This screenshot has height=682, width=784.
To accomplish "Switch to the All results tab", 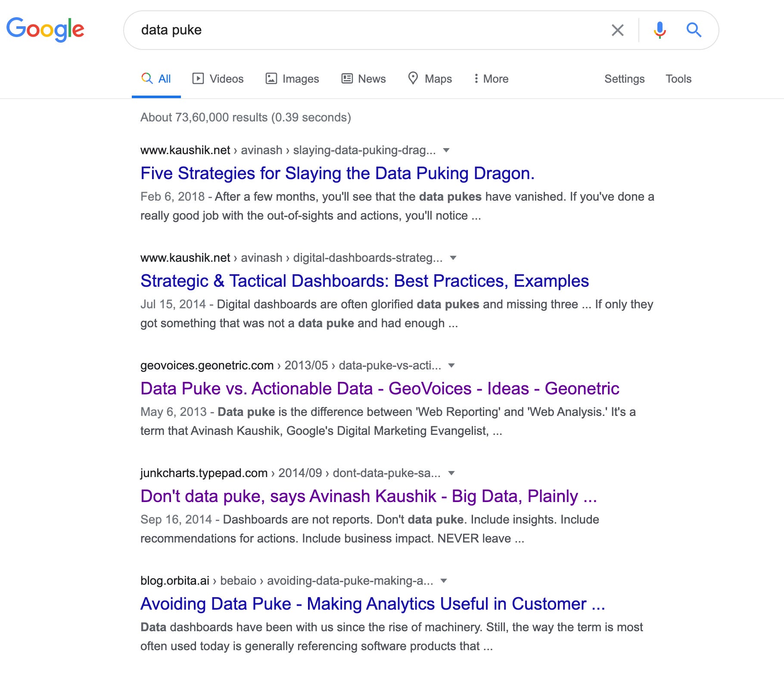I will coord(157,79).
